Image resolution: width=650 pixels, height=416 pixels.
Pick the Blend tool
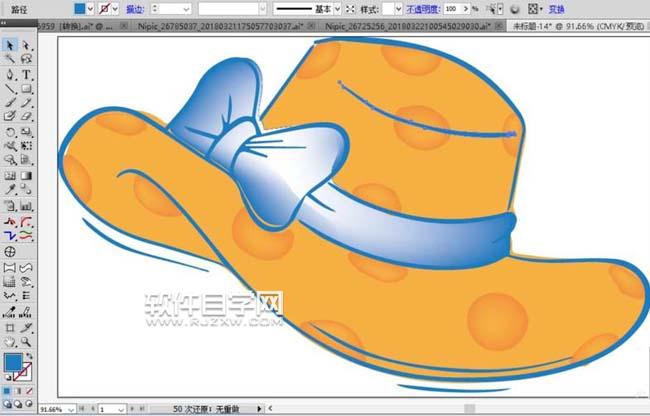point(26,189)
